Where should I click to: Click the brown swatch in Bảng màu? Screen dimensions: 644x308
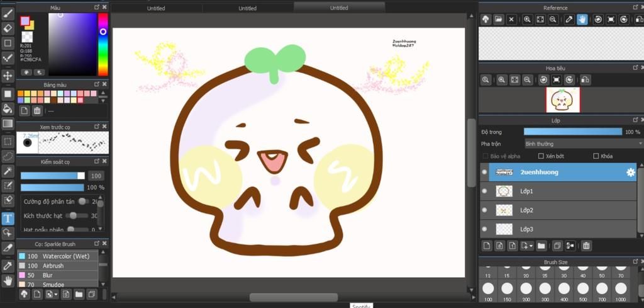coord(53,100)
